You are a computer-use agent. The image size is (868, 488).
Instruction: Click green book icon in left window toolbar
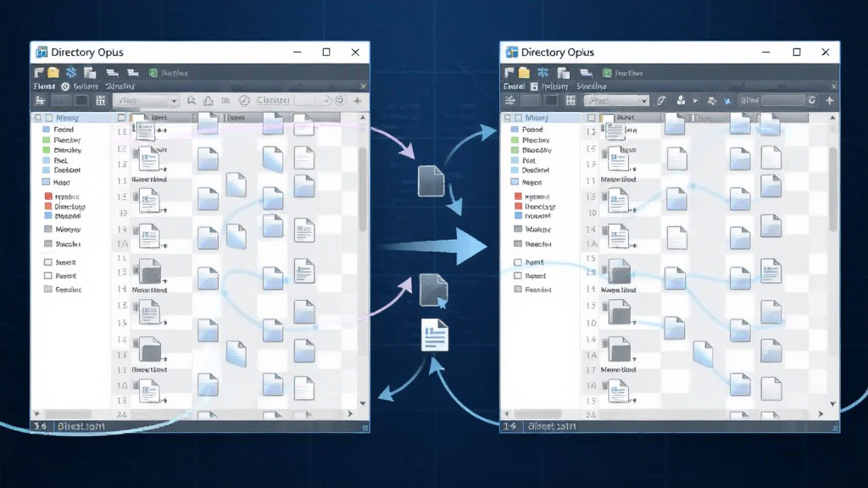(x=153, y=73)
